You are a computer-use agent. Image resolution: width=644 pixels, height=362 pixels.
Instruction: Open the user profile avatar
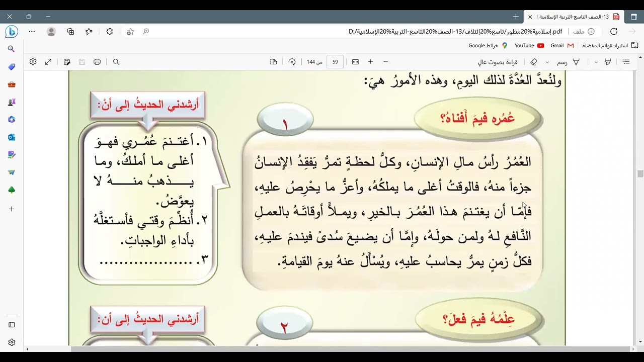click(51, 32)
